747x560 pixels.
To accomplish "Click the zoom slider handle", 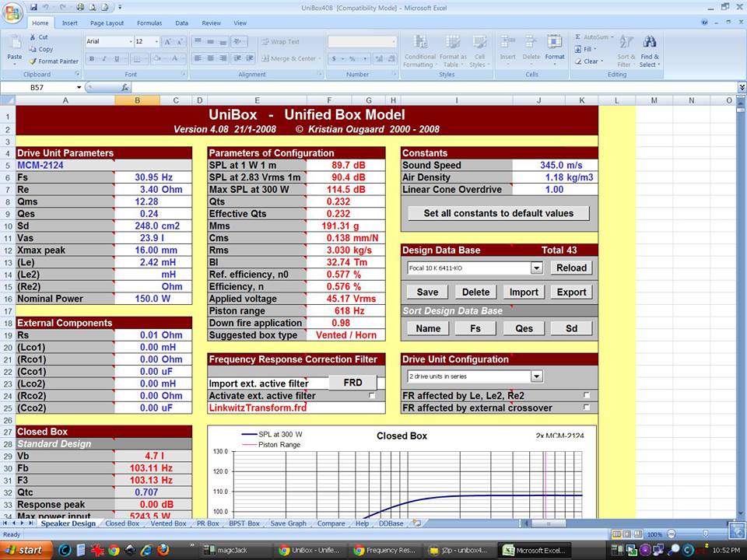I will (x=706, y=534).
